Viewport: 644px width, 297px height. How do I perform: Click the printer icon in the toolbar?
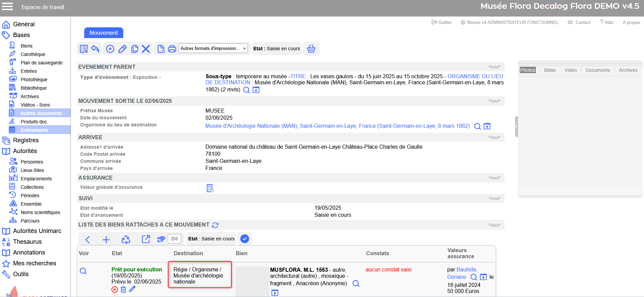click(172, 49)
